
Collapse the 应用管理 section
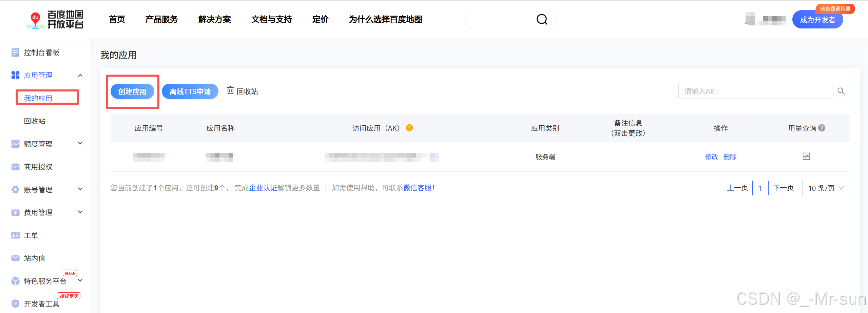[x=80, y=75]
